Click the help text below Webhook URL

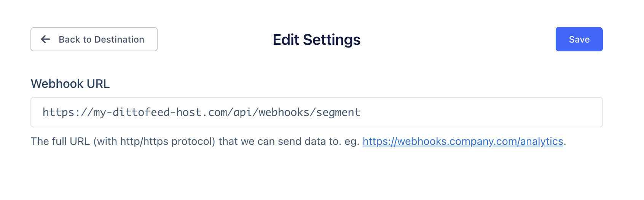(x=298, y=141)
